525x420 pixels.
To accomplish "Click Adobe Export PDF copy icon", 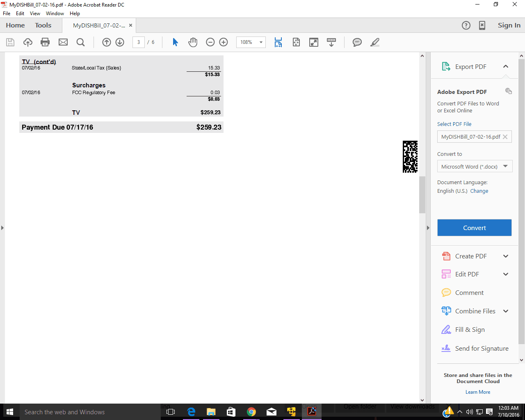I will click(x=509, y=91).
